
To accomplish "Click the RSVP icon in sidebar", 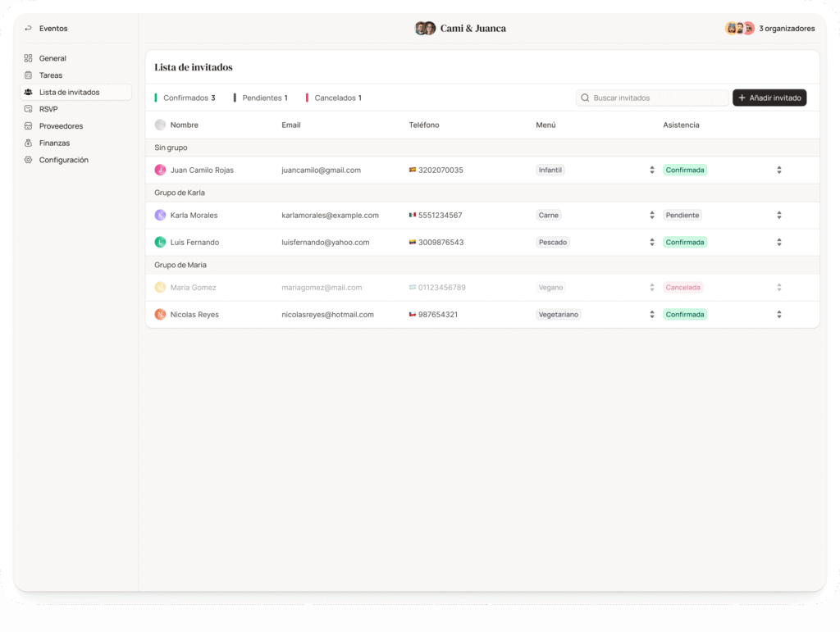I will click(x=28, y=109).
